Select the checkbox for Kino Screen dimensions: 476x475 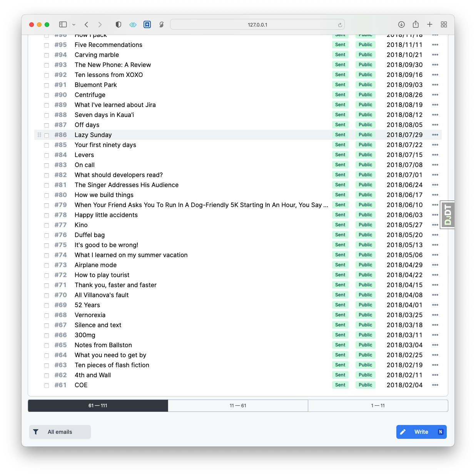[x=47, y=225]
